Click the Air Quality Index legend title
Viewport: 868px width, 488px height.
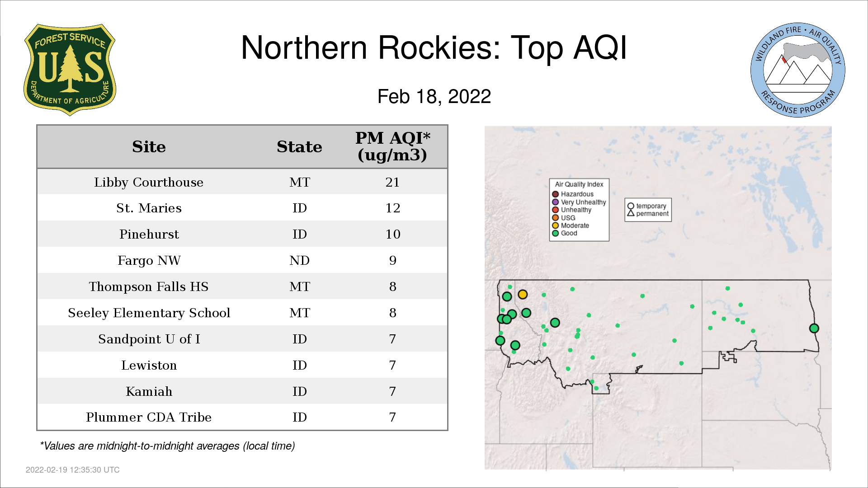tap(579, 184)
